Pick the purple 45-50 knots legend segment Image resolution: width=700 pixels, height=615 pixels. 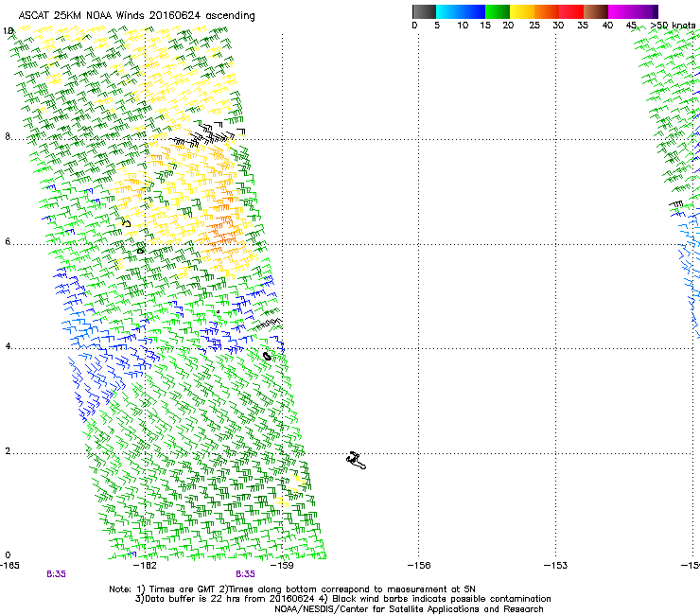pyautogui.click(x=645, y=11)
